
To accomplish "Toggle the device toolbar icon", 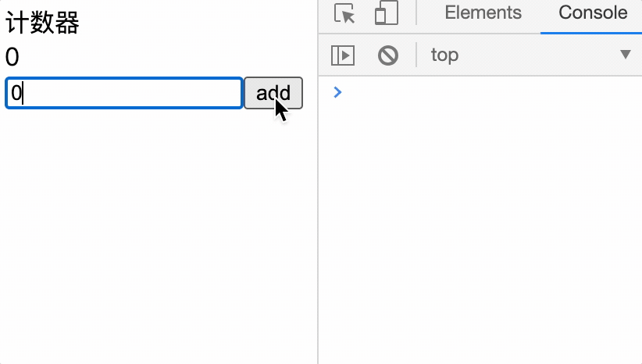I will pos(386,13).
